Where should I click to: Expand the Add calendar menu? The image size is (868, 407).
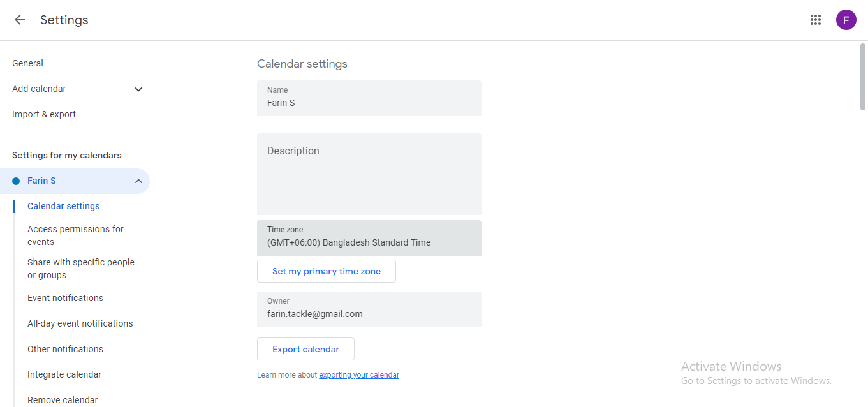point(77,89)
